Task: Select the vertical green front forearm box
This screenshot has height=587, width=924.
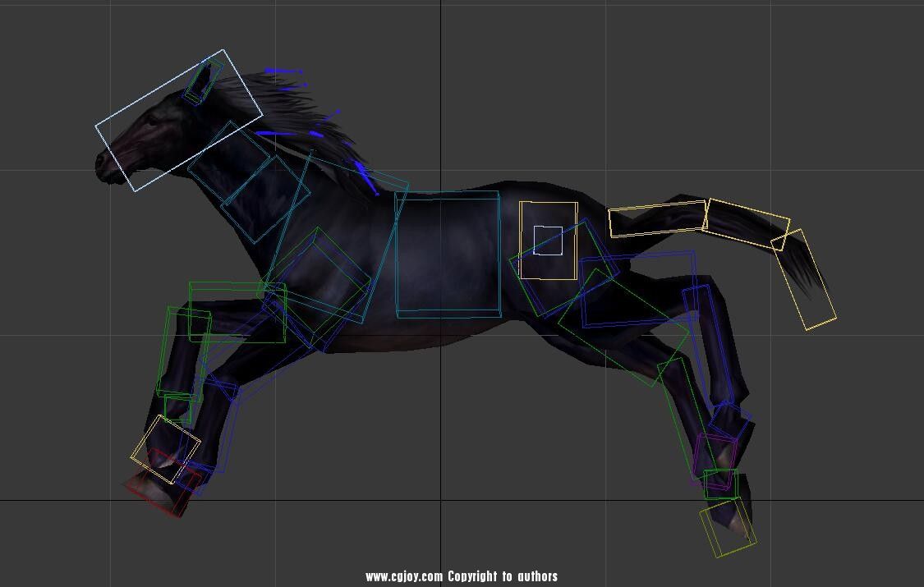Action: (x=181, y=353)
